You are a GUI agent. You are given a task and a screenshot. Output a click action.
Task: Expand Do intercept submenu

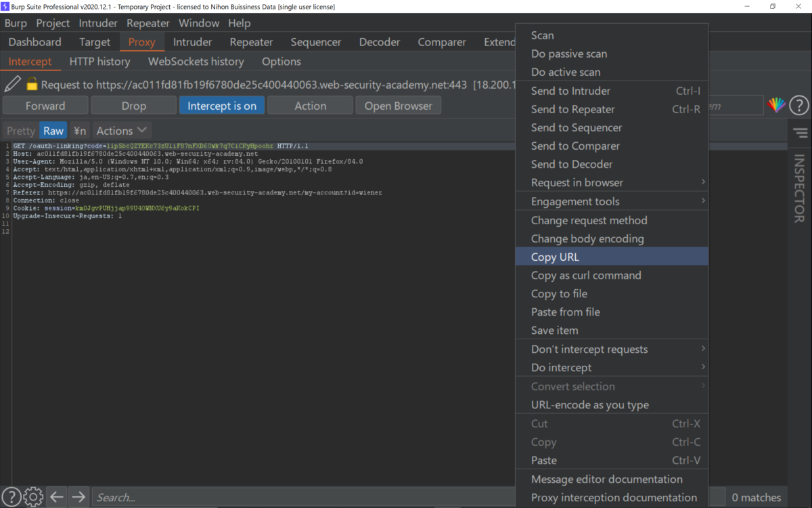tap(612, 367)
